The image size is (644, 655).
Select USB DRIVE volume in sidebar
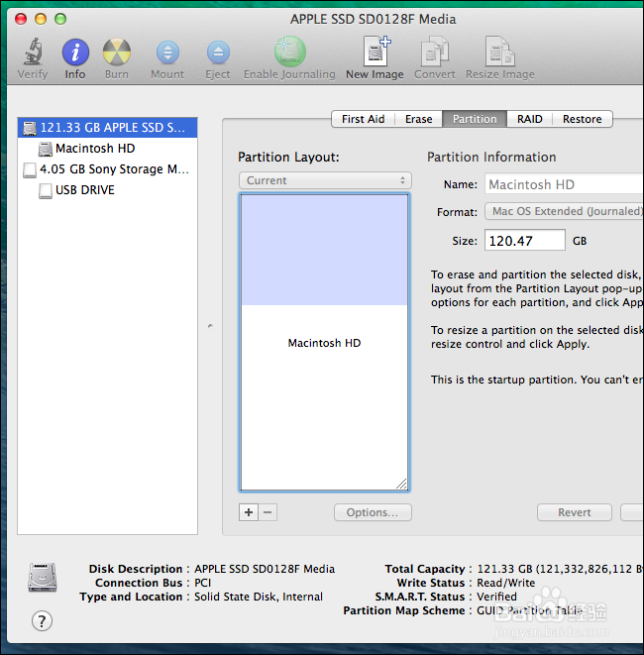107,190
